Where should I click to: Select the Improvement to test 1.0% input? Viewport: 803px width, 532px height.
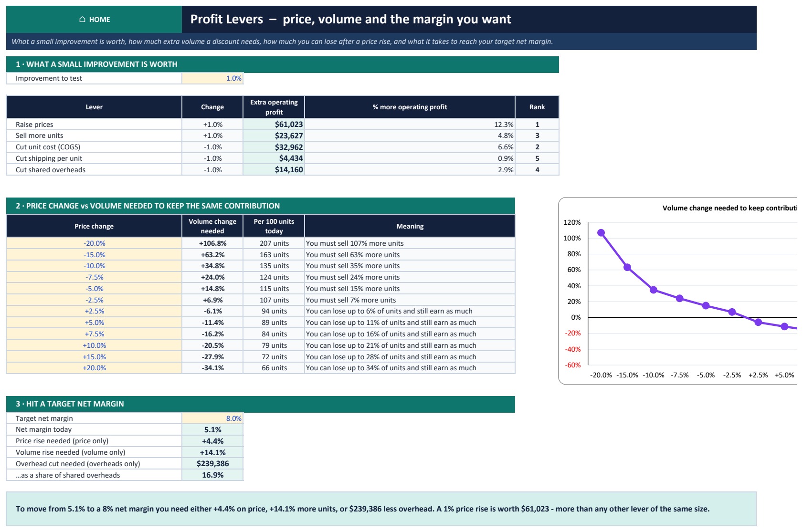(212, 78)
